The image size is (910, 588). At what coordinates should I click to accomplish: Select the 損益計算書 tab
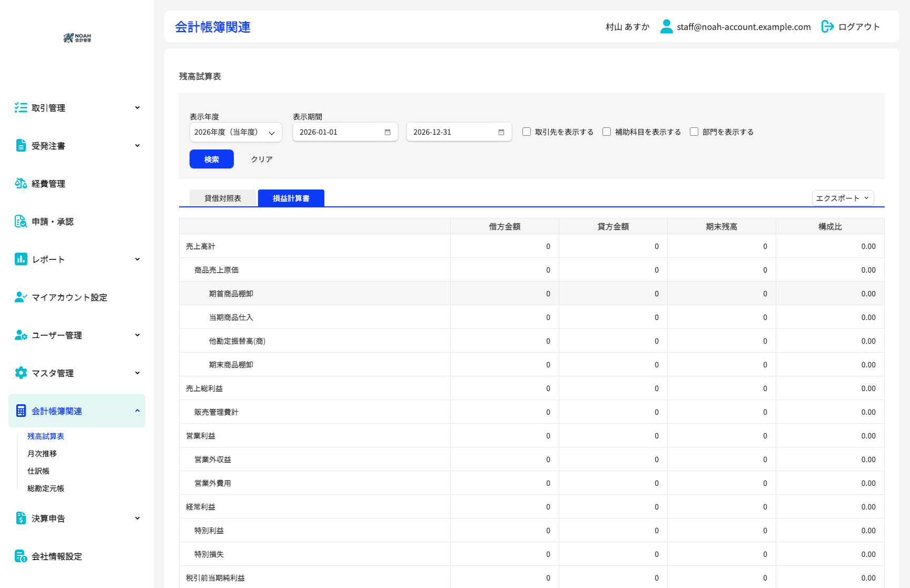tap(291, 198)
